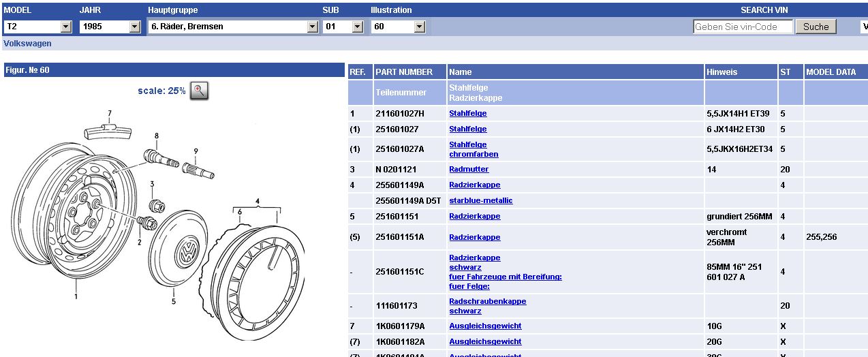This screenshot has width=868, height=357.
Task: Open the Illustration dropdown showing 60
Action: point(399,27)
